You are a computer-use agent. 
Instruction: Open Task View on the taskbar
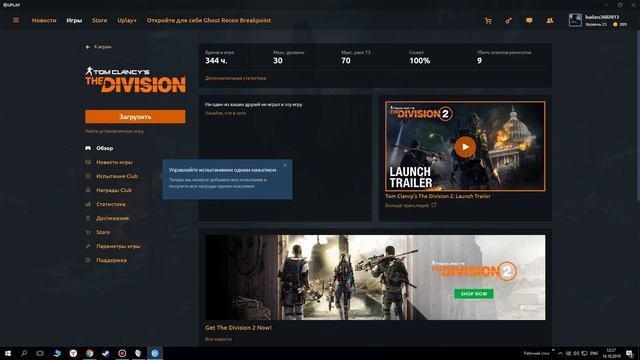[40, 353]
